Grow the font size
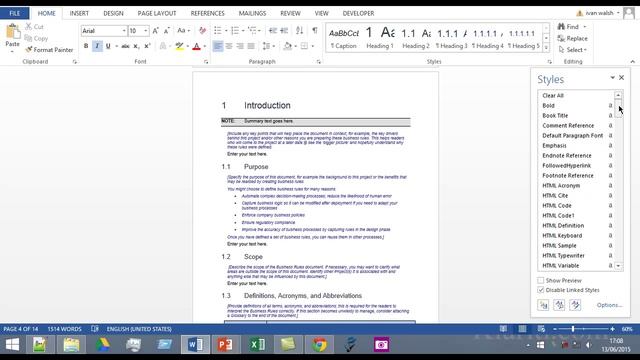 point(156,31)
